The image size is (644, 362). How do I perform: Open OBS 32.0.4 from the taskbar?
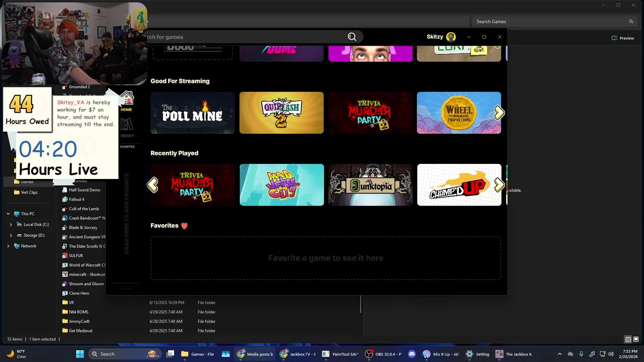[x=383, y=354]
